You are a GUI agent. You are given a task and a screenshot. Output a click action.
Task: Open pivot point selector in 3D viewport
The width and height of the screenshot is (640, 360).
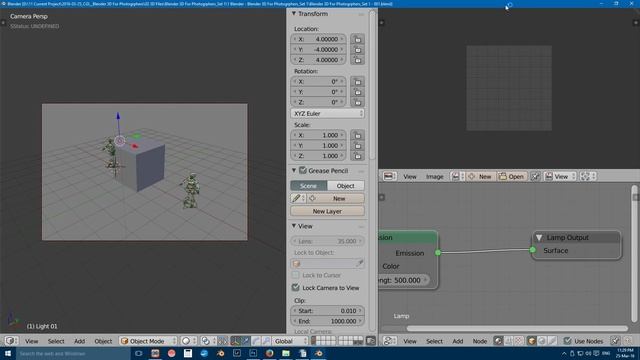[209, 341]
